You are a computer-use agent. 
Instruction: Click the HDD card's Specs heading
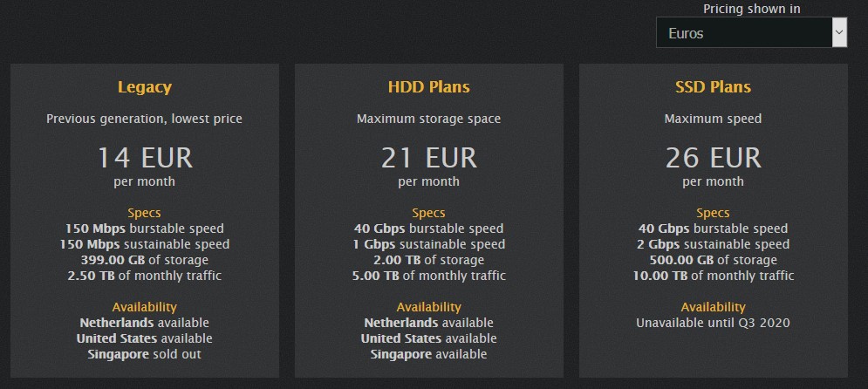tap(429, 213)
